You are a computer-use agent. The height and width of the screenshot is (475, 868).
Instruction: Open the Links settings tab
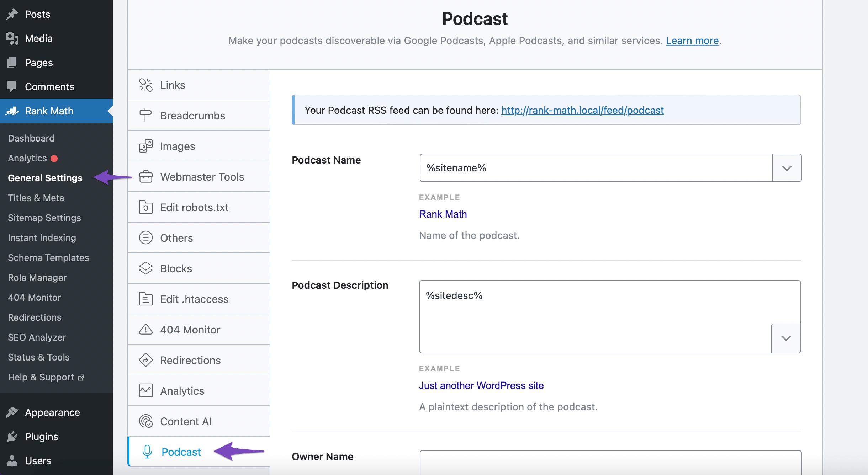click(199, 85)
